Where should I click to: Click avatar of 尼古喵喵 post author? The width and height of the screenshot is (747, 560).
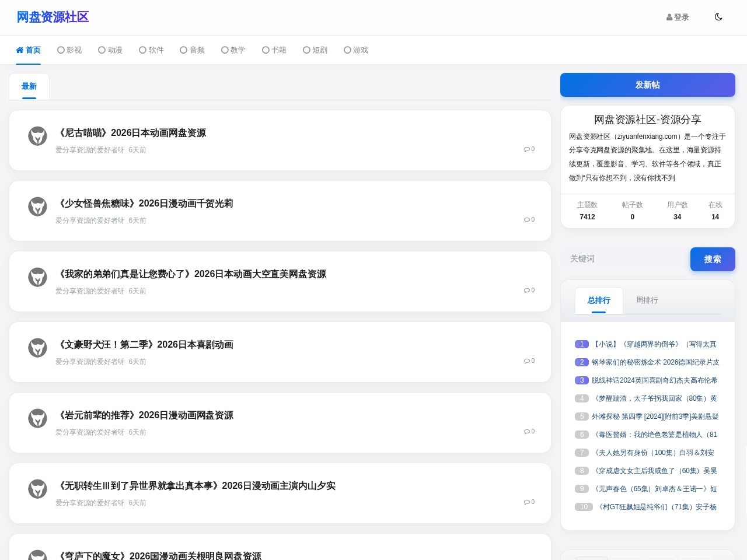pos(37,136)
